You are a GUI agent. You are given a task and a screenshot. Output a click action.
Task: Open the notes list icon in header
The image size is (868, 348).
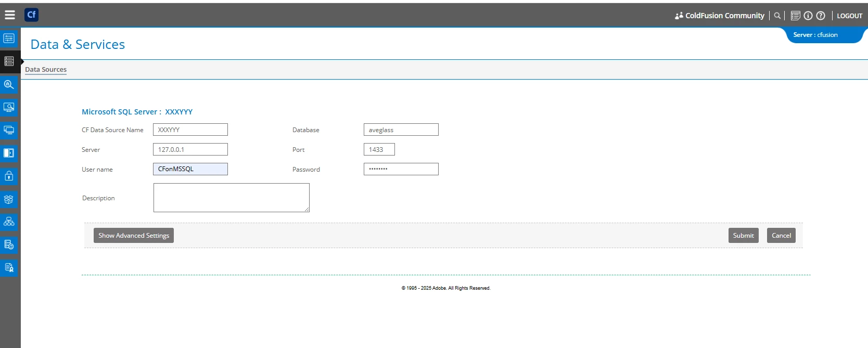pyautogui.click(x=795, y=16)
